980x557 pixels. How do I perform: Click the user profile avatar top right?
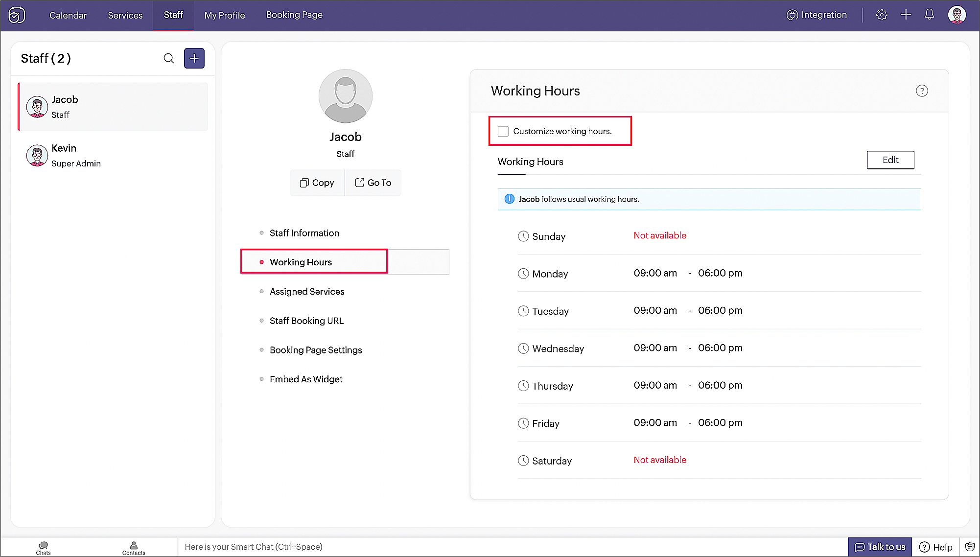tap(957, 15)
